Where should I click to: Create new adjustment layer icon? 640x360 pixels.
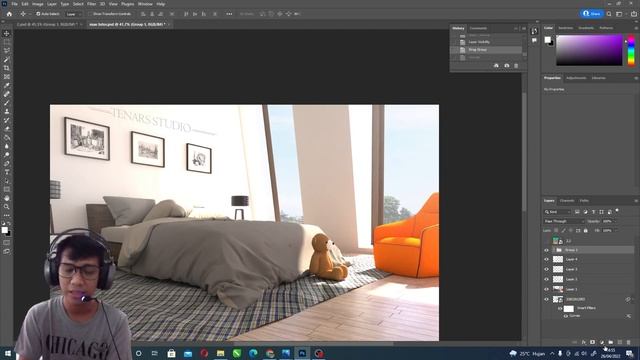point(602,342)
